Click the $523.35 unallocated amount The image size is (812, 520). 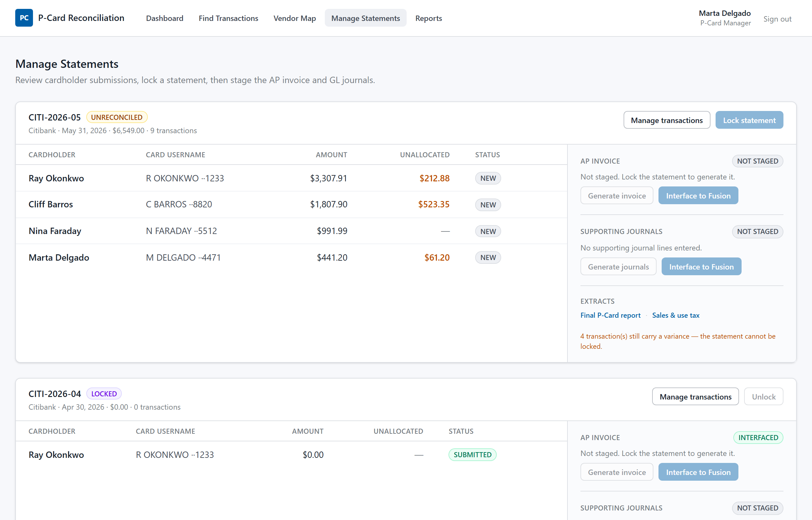(x=433, y=204)
